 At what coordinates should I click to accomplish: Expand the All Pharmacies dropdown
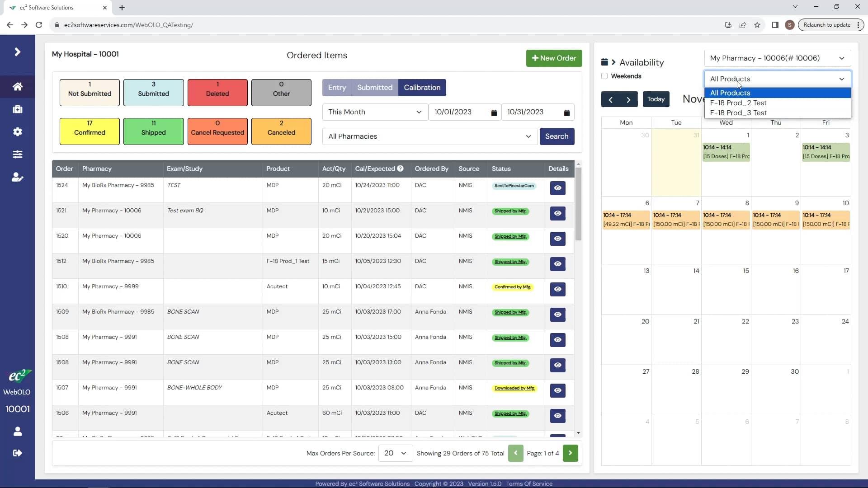point(429,136)
